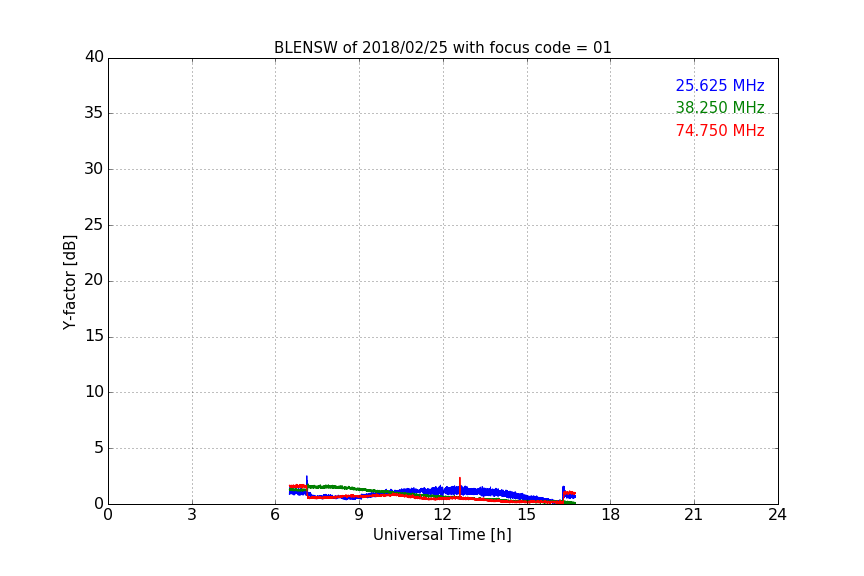Click the x-axis tick label '12'
864x576 pixels.
pyautogui.click(x=443, y=515)
